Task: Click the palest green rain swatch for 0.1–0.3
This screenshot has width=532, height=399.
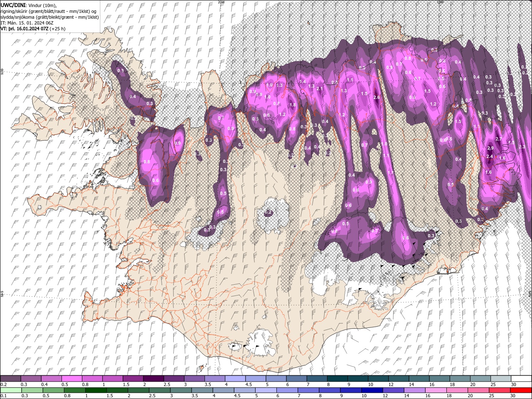Action: [x=10, y=390]
